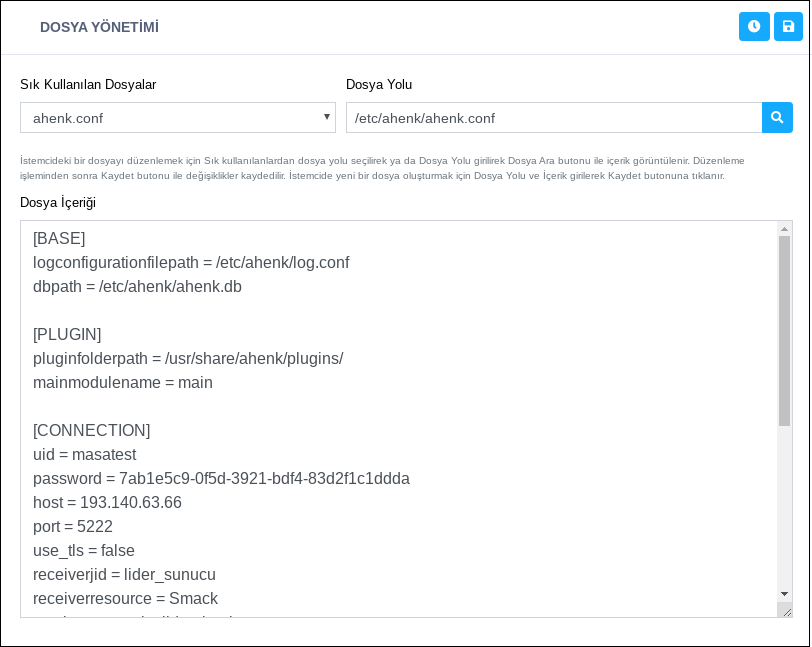
Task: Focus the Dosya Yolu path field
Action: [x=553, y=118]
